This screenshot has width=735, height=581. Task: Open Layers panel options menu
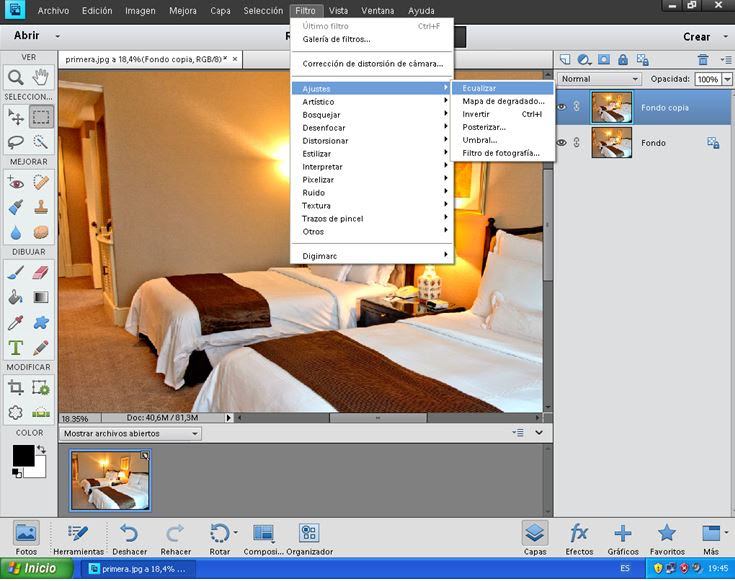coord(726,60)
